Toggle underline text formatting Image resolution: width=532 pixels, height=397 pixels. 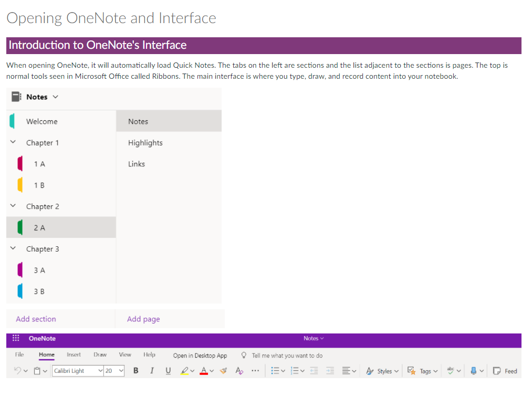click(168, 371)
